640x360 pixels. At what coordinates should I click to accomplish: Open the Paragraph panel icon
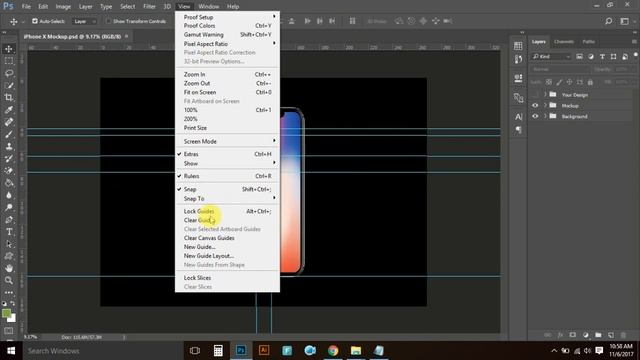(x=518, y=130)
